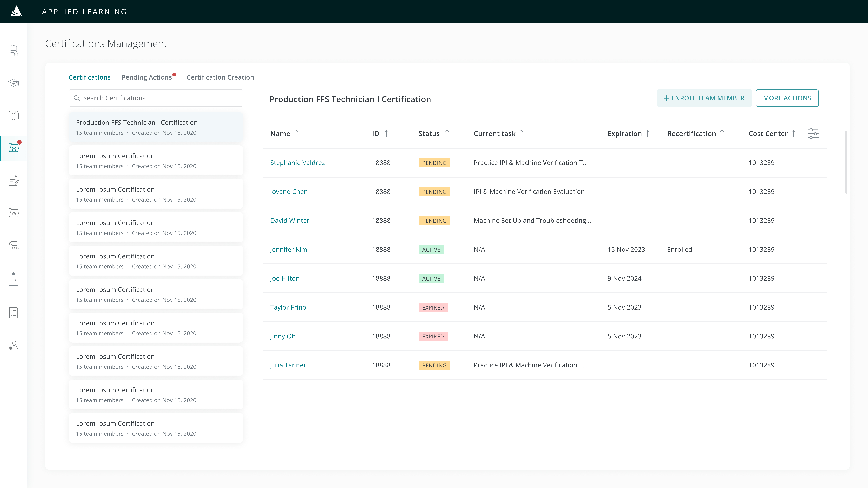Image resolution: width=868 pixels, height=488 pixels.
Task: Open the graduation cap sidebar icon
Action: tap(13, 82)
